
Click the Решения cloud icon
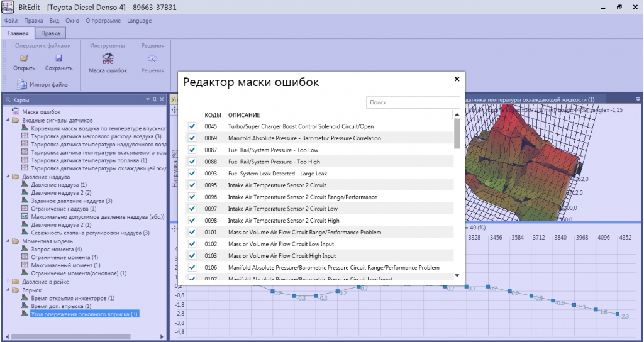pos(152,58)
